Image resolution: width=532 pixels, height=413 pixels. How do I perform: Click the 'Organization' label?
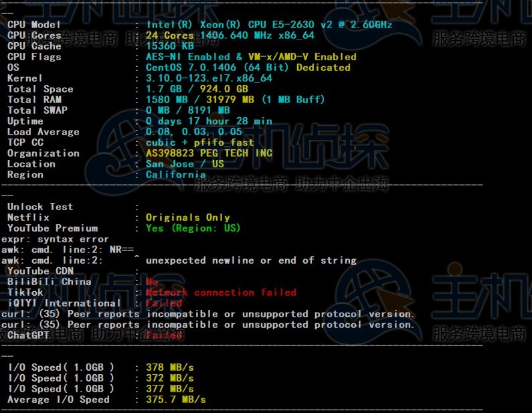43,153
